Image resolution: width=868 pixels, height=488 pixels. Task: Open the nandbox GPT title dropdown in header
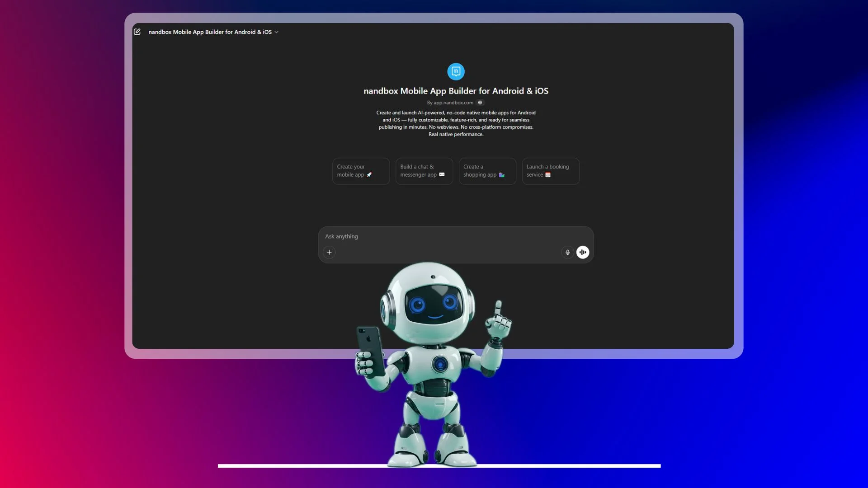210,32
